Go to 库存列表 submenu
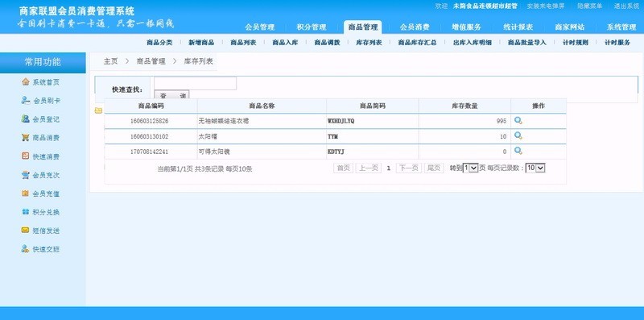Screen dimensions: 644x320 [369, 43]
